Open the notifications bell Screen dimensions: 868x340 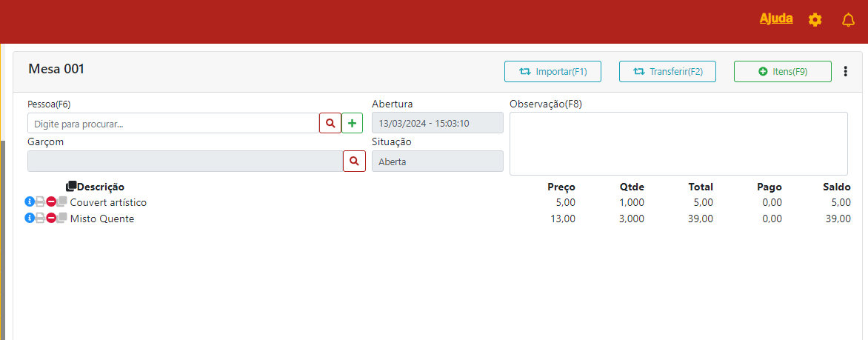pyautogui.click(x=848, y=20)
